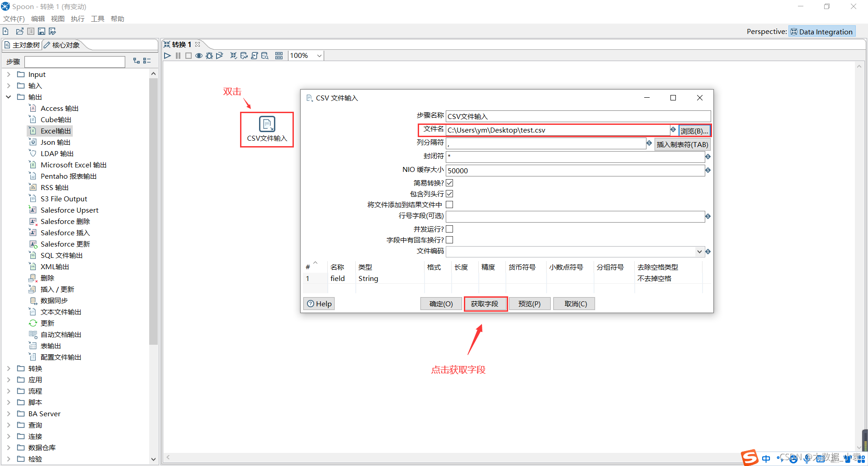Open a file via the toolbar folder icon

click(20, 31)
